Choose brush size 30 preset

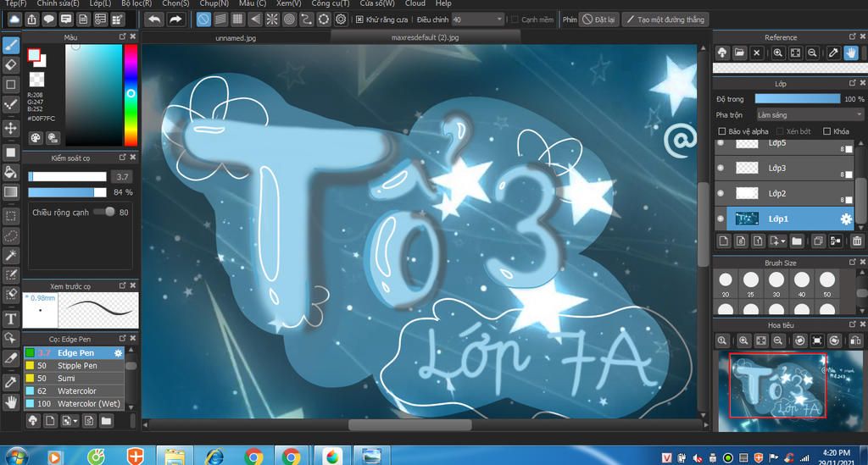[776, 284]
